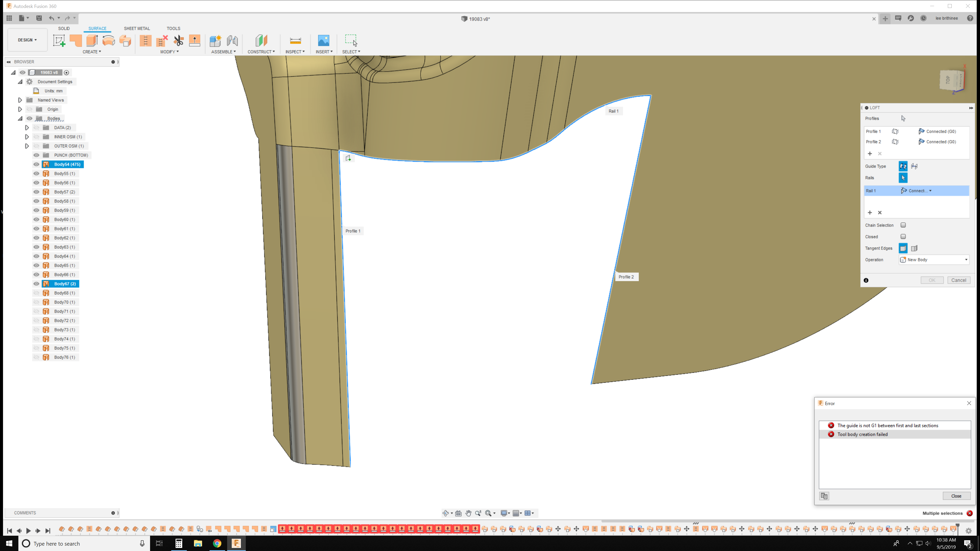Hide Body54 using its visibility eye
This screenshot has width=980, height=551.
pyautogui.click(x=36, y=164)
